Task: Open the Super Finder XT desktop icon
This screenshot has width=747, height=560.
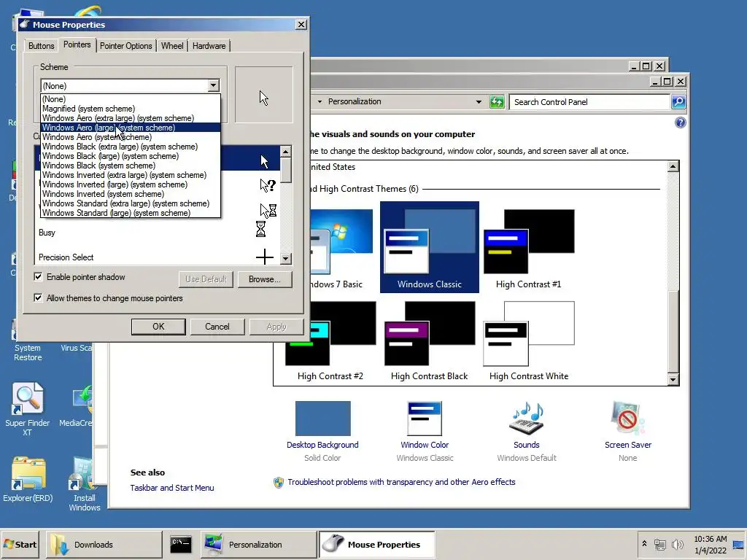Action: coord(27,410)
